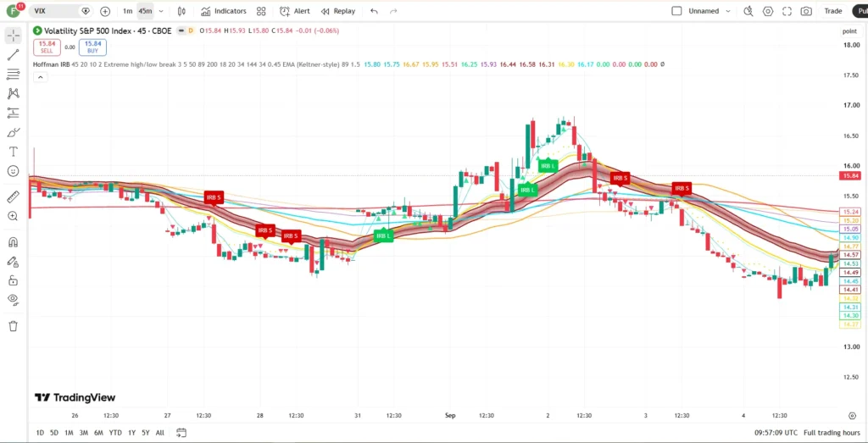Toggle stay in drawing mode
Screen dimensions: 868x443
pos(14,261)
